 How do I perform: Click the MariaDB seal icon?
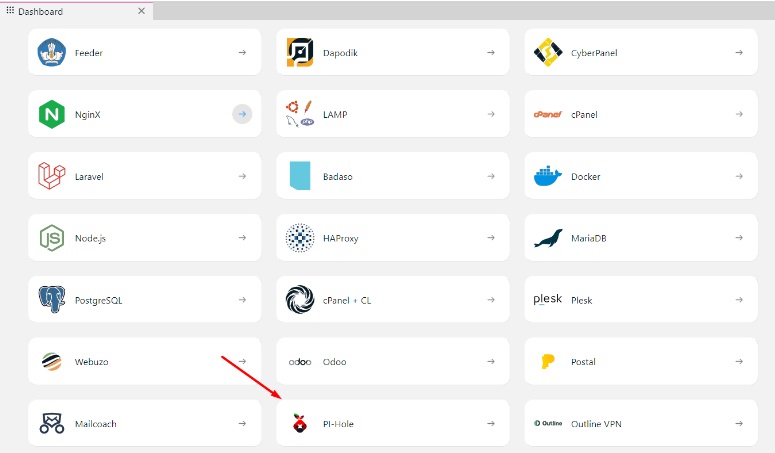pos(547,238)
